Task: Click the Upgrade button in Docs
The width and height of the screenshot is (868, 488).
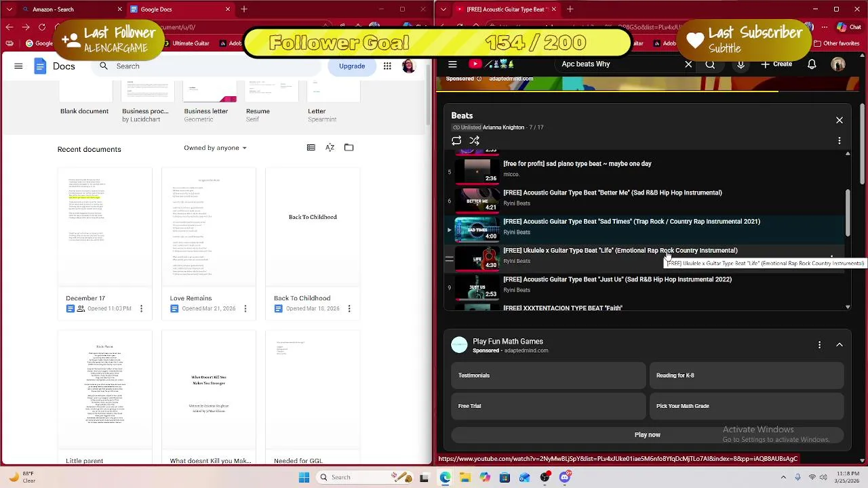Action: [351, 66]
